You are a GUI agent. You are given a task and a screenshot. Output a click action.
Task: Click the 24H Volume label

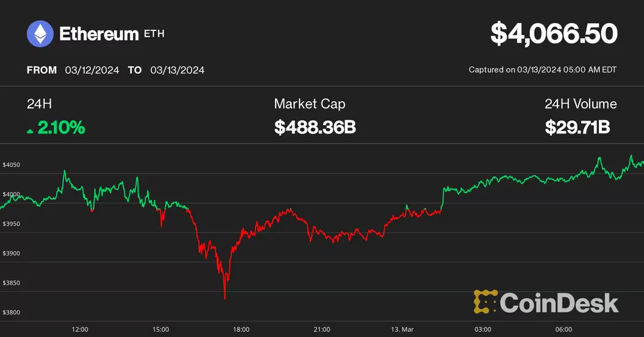pyautogui.click(x=581, y=104)
